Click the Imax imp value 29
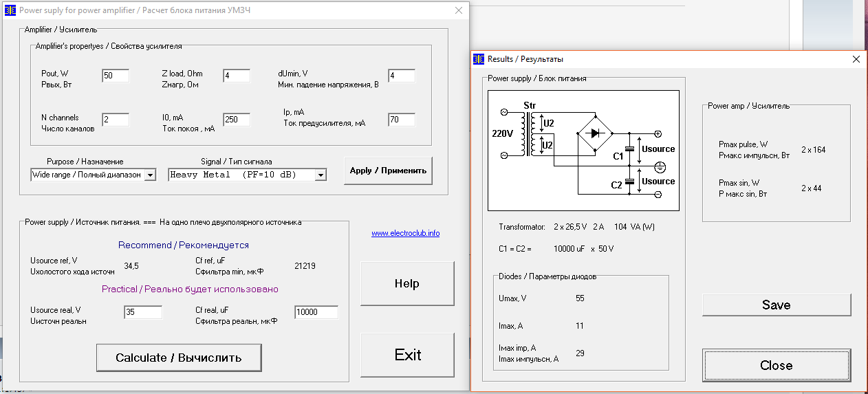The image size is (868, 394). (x=580, y=353)
